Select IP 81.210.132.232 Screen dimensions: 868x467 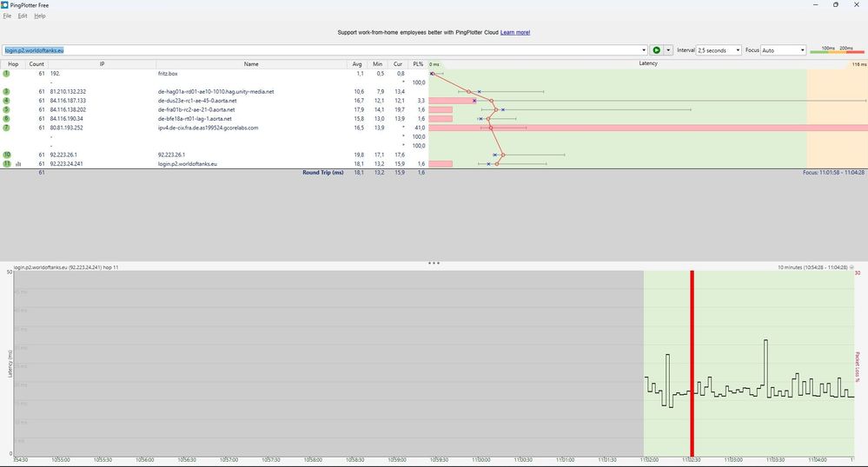tap(68, 91)
